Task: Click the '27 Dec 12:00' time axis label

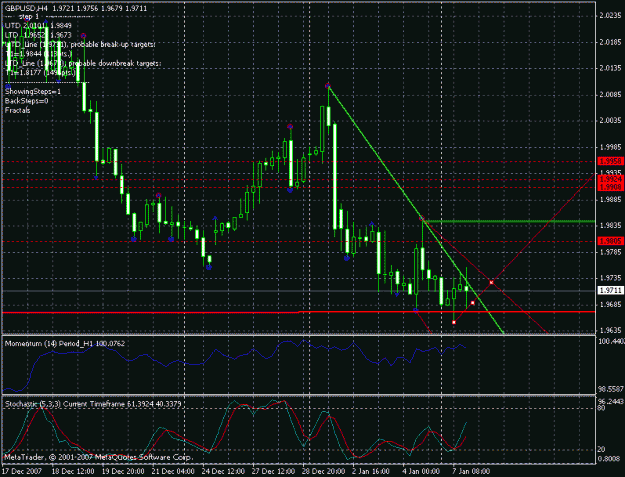Action: click(x=273, y=471)
